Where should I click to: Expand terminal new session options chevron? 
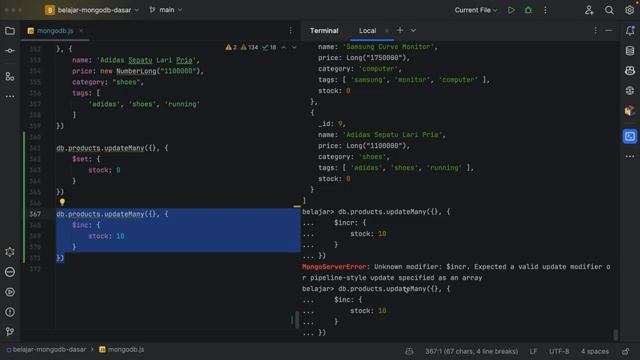pyautogui.click(x=413, y=31)
